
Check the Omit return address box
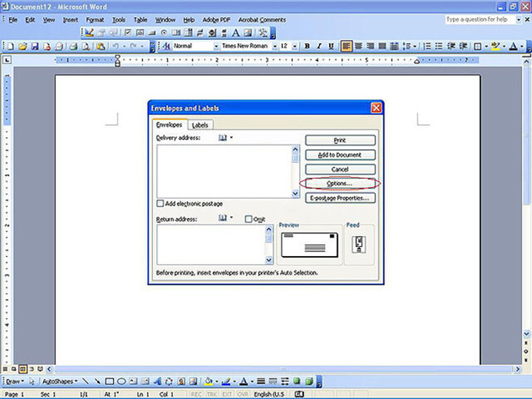(x=248, y=219)
